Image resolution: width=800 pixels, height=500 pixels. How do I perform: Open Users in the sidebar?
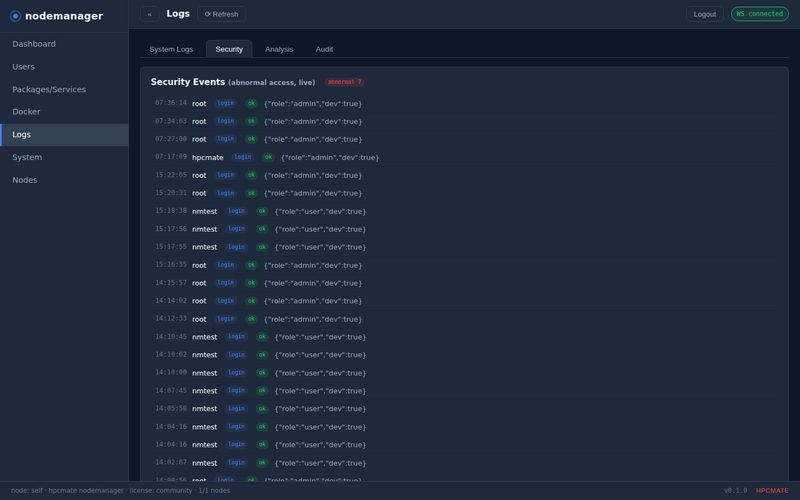[64, 67]
